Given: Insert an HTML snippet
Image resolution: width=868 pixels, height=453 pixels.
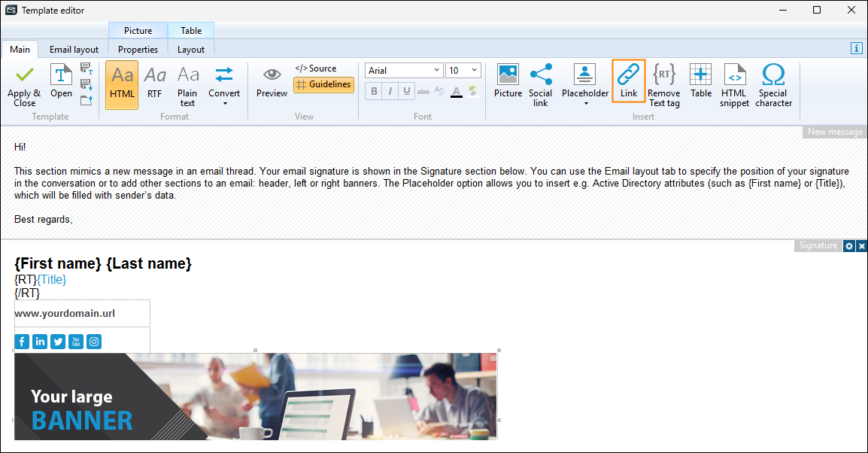Looking at the screenshot, I should pyautogui.click(x=734, y=85).
